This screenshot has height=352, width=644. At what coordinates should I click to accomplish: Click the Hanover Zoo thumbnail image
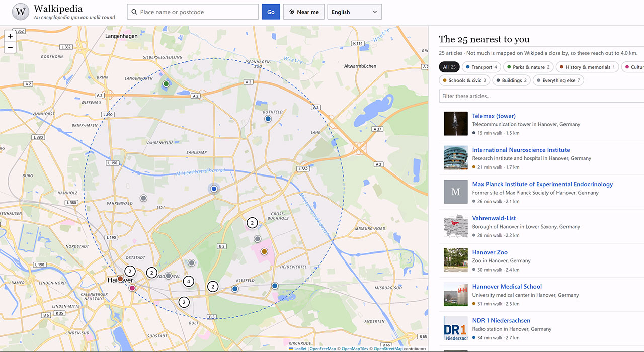tap(456, 260)
